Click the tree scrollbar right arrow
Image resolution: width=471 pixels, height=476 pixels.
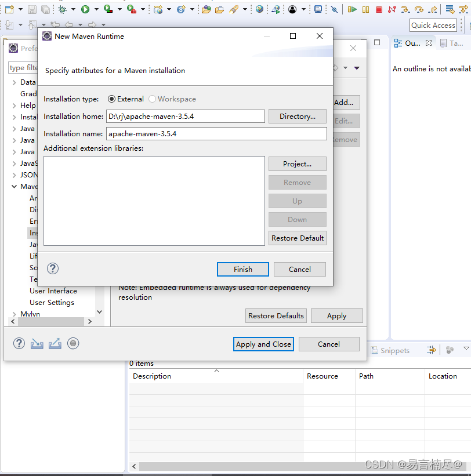(89, 321)
